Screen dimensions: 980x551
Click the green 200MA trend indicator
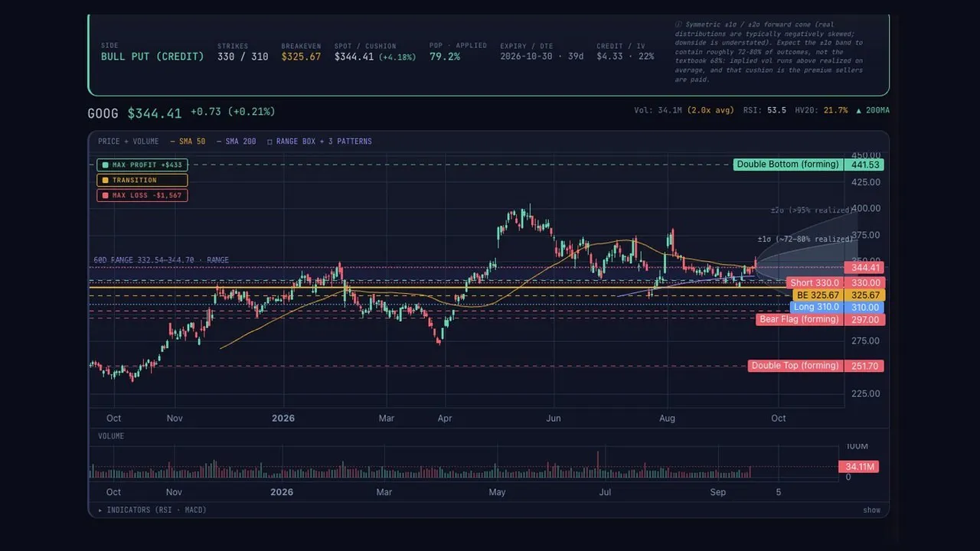coord(873,111)
